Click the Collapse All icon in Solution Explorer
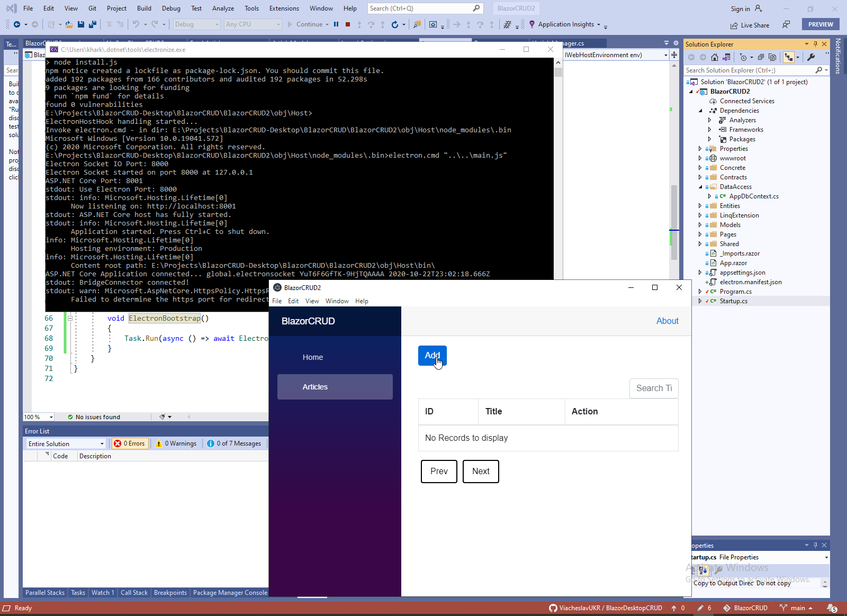 tap(761, 57)
